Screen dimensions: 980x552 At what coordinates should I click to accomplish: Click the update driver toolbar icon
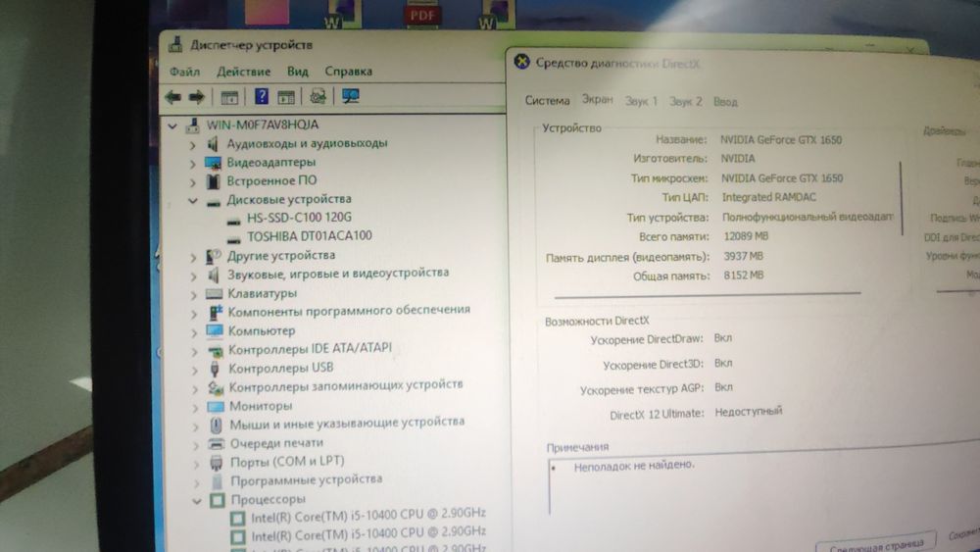318,96
